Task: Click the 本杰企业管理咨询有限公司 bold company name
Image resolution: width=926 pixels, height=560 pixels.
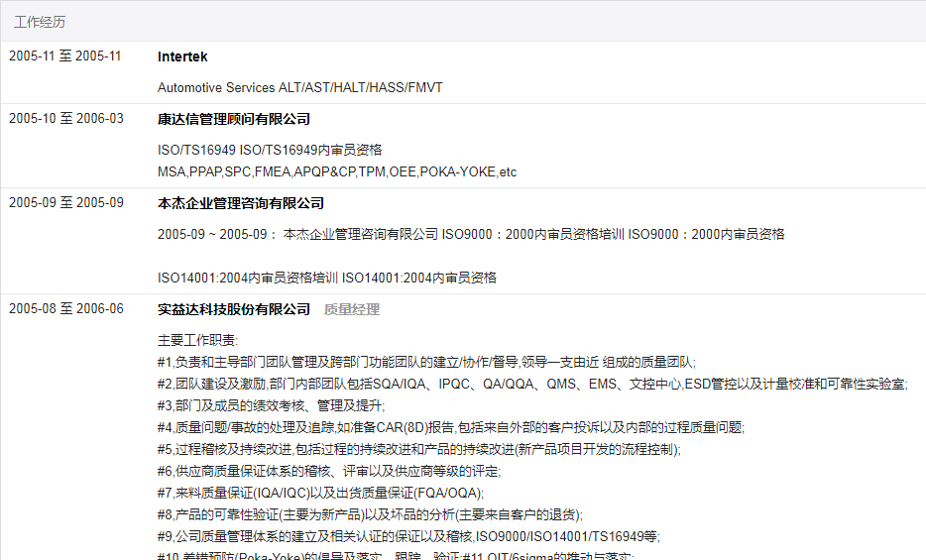Action: [241, 203]
